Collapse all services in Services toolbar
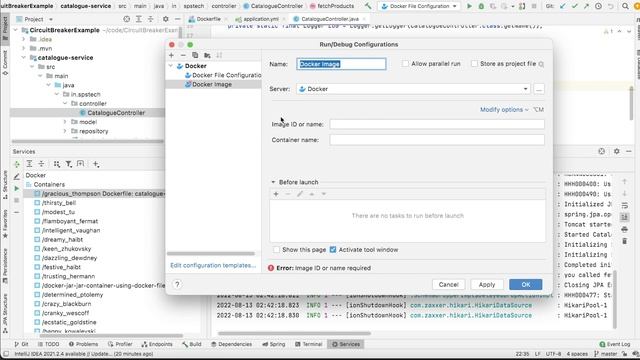Image resolution: width=640 pixels, height=360 pixels. [41, 164]
